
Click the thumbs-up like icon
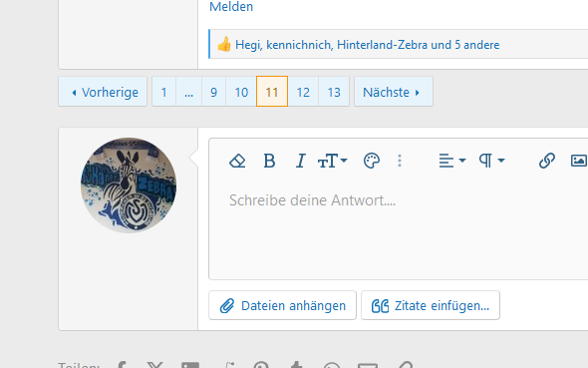point(224,45)
